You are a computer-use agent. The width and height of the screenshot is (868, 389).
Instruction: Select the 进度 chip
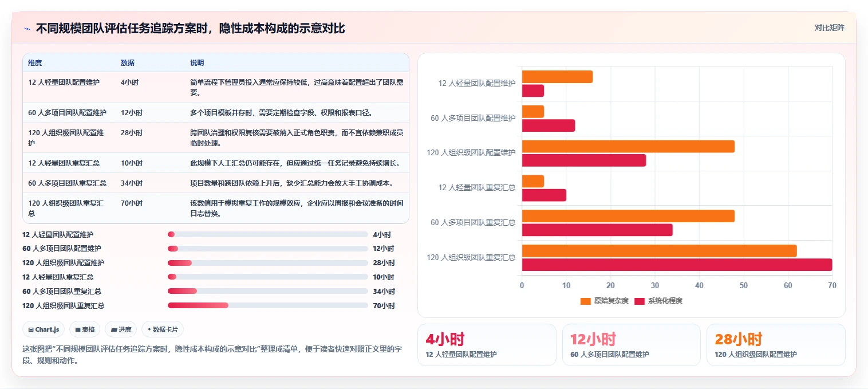121,329
